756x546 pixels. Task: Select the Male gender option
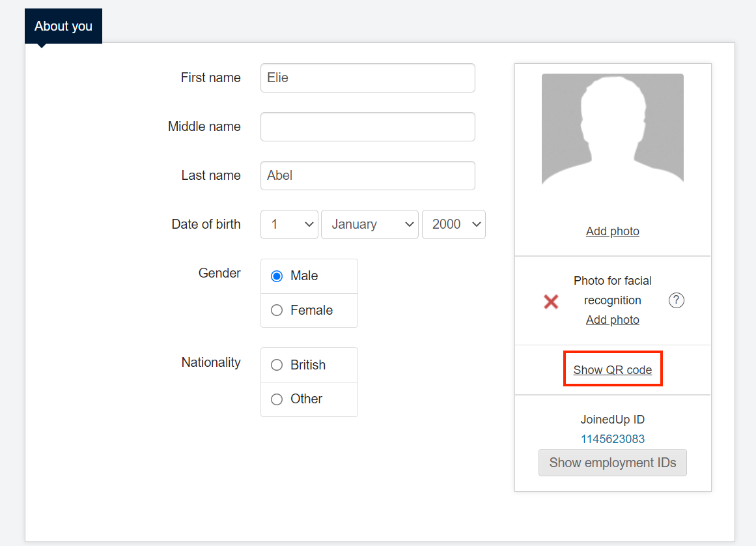tap(277, 276)
